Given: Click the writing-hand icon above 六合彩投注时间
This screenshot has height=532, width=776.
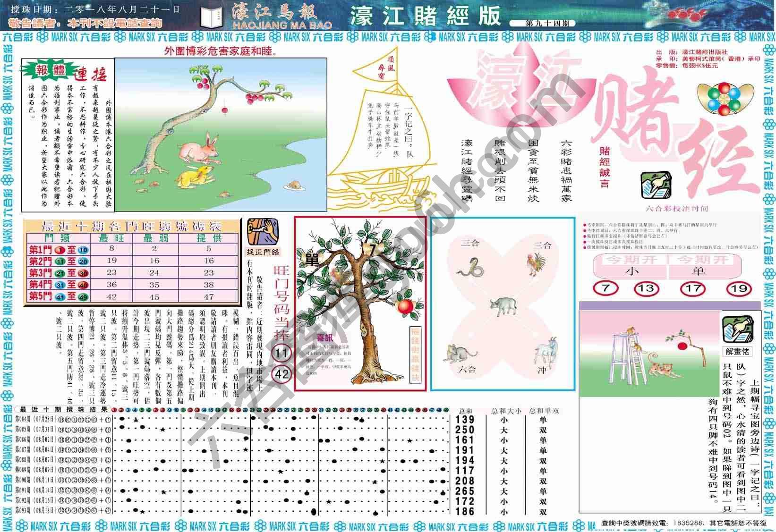Looking at the screenshot, I should [656, 185].
